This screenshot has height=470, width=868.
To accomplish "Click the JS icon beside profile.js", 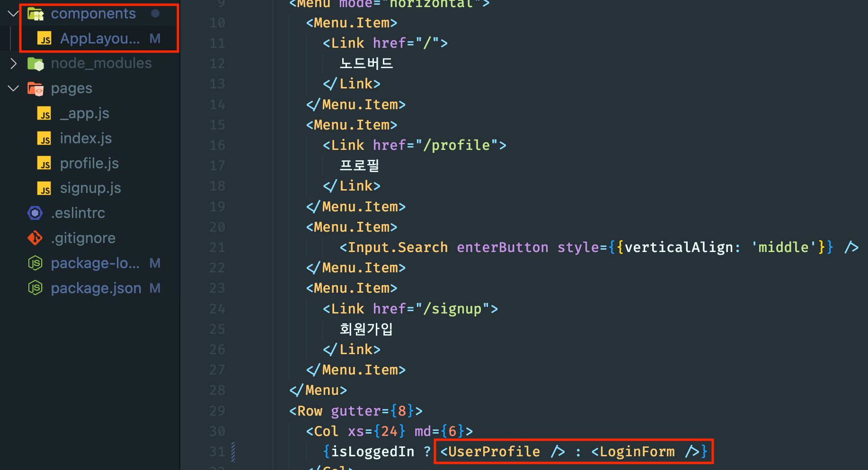I will pyautogui.click(x=44, y=164).
